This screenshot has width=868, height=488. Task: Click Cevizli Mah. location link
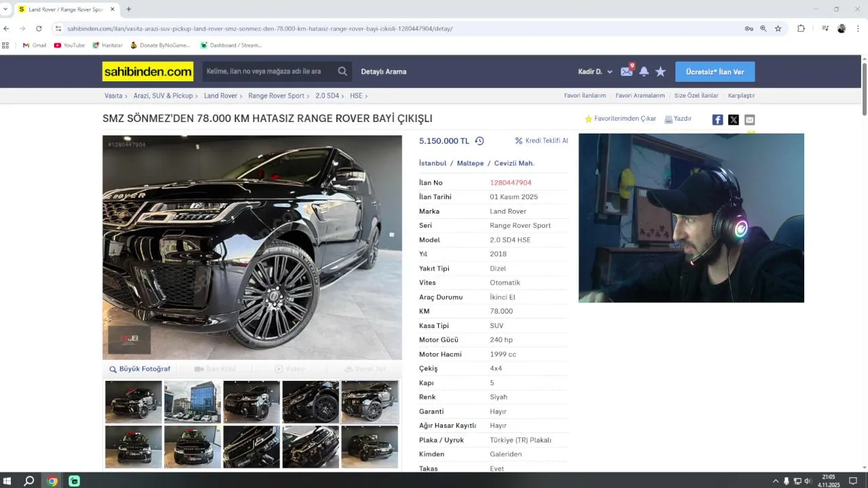coord(514,163)
